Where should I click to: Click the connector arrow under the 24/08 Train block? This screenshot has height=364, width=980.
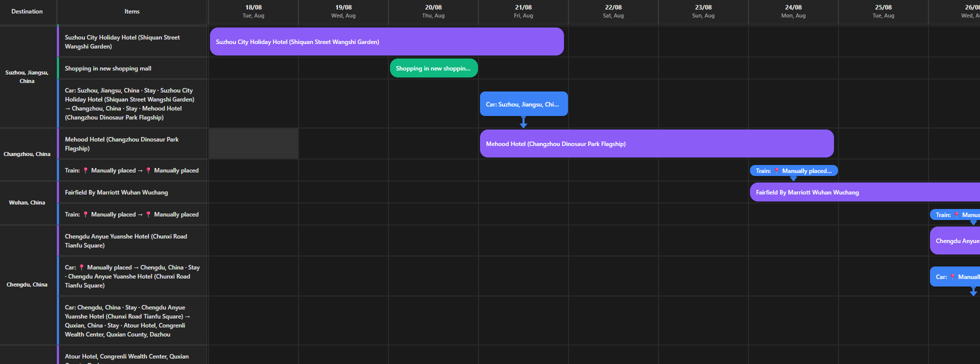coord(793,178)
